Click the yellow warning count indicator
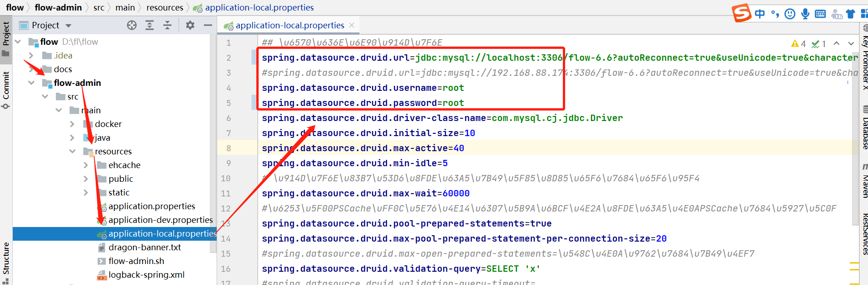 798,44
